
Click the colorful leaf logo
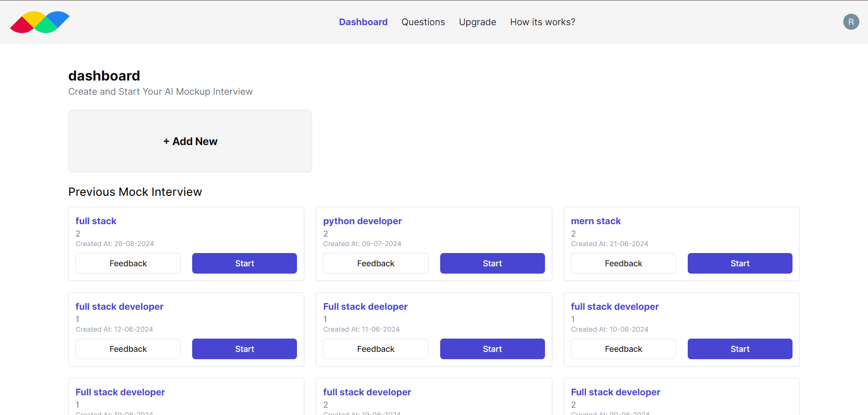[40, 22]
